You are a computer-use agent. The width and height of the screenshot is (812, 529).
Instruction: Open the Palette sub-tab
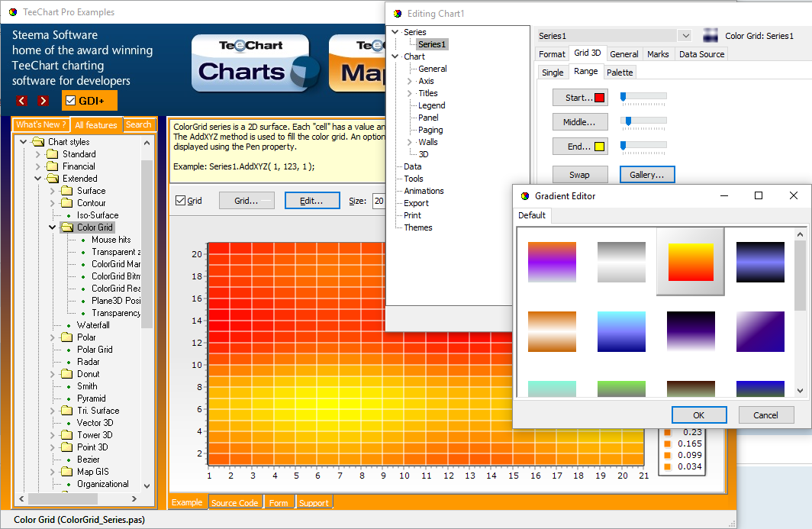(x=620, y=73)
